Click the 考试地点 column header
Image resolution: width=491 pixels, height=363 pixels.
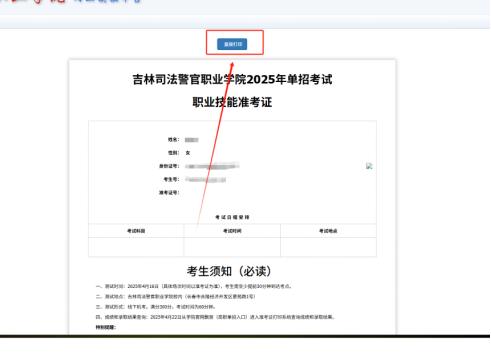pyautogui.click(x=328, y=231)
